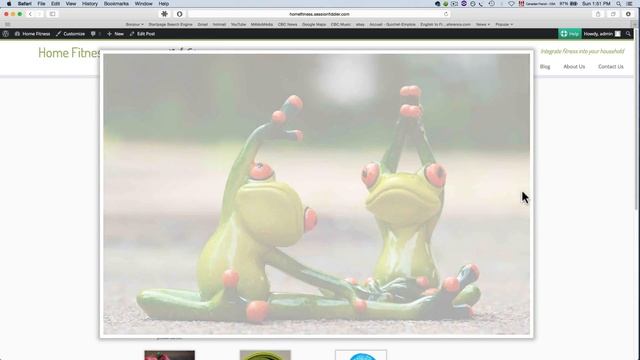Open the Google Maps bookmark
This screenshot has height=360, width=640.
[x=314, y=24]
